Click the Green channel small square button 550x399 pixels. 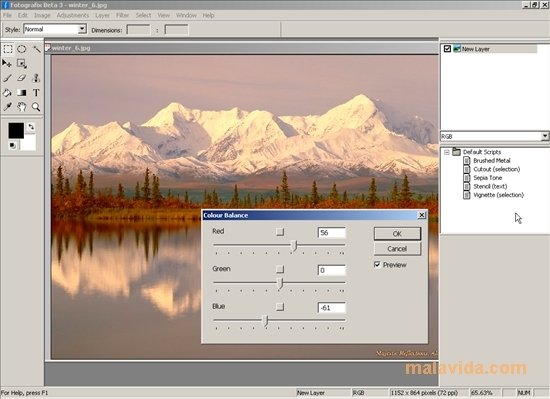280,269
